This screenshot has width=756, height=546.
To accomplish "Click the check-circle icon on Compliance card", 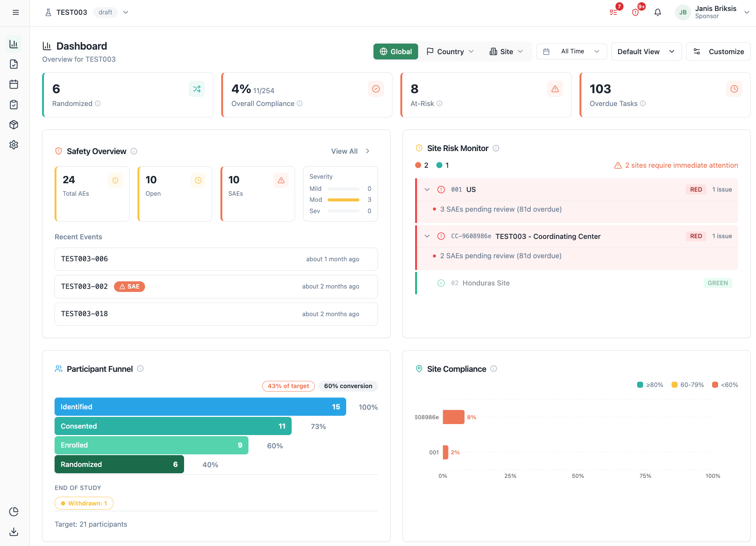I will click(x=376, y=89).
